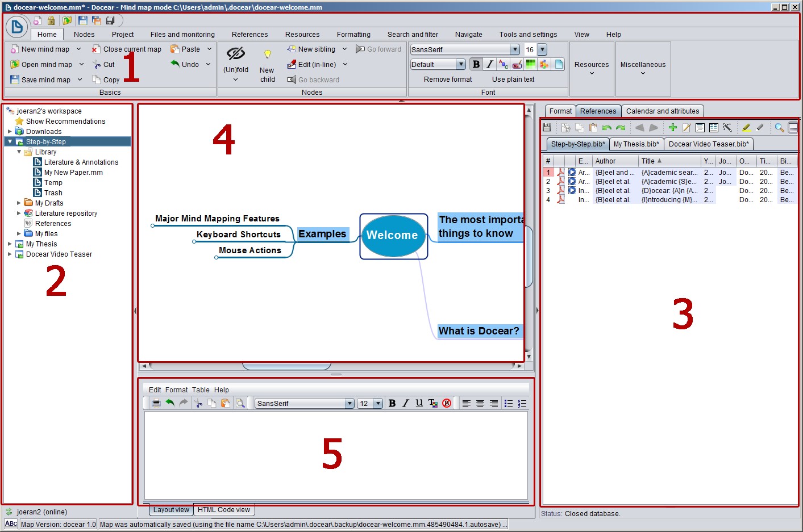
Task: Click the green redo arrow in References toolbar
Action: (x=621, y=128)
